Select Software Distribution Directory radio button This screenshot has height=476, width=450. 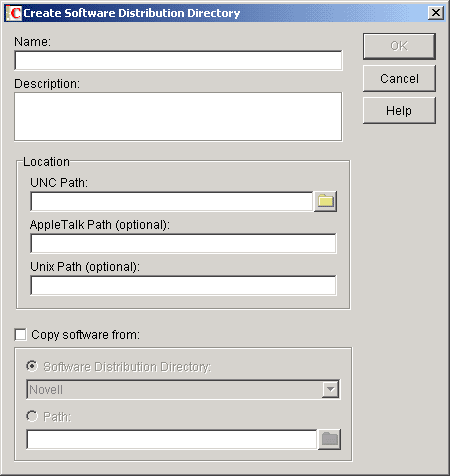coord(32,366)
